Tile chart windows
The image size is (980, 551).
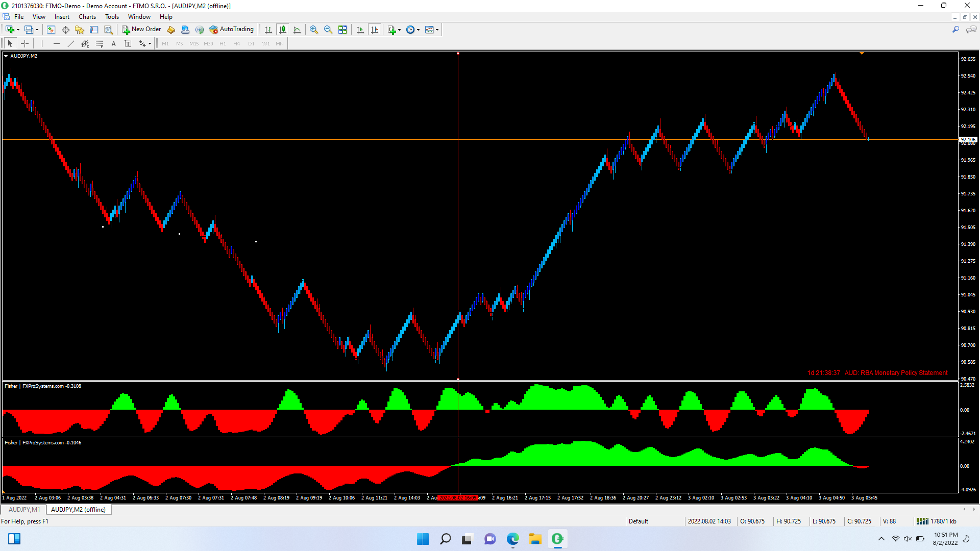coord(342,30)
